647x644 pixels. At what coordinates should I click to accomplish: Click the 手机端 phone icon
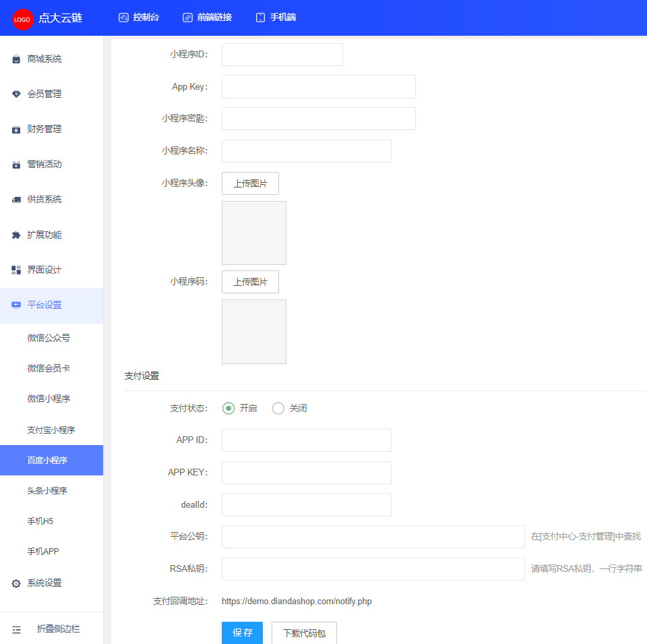tap(260, 18)
